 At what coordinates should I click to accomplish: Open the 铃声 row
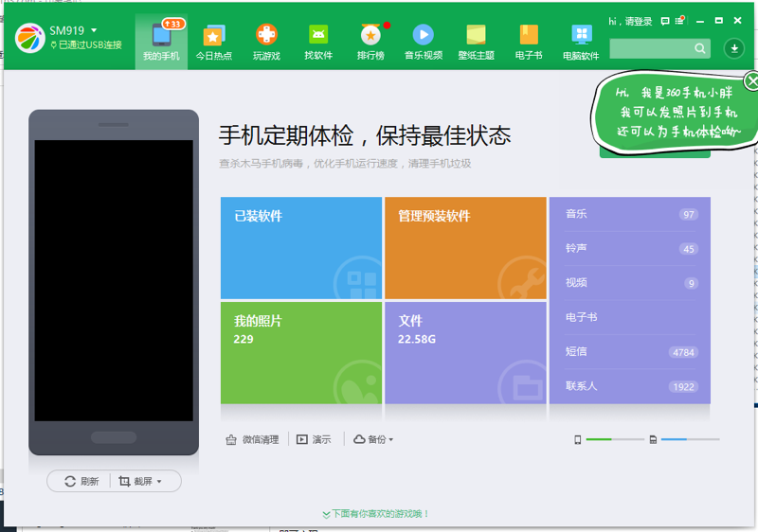pos(630,248)
